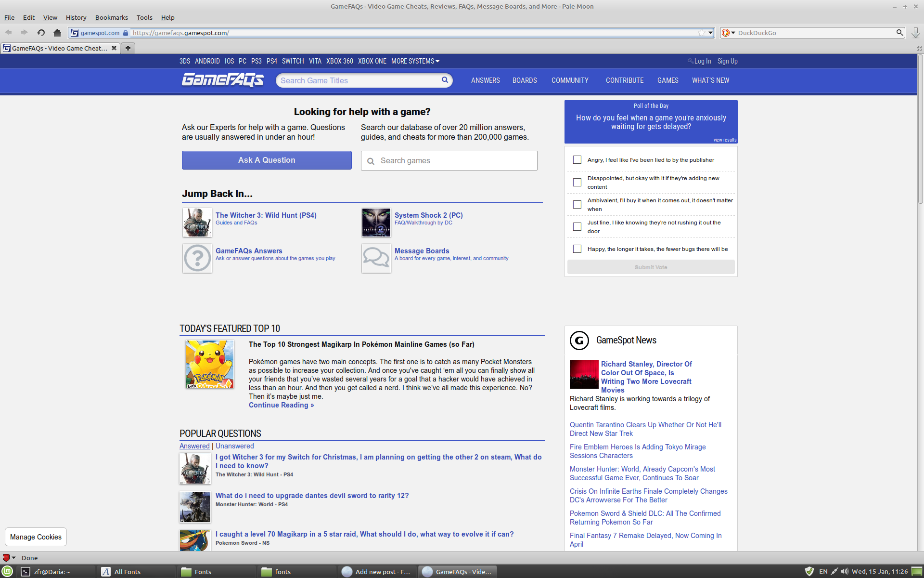Open a new tab with the plus button
924x578 pixels.
point(128,48)
